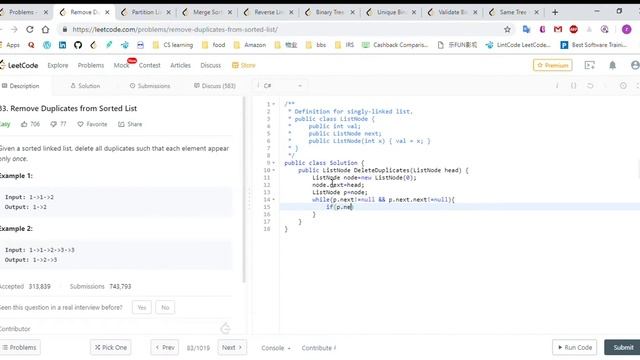Open Contest in LeetCode navigation

point(149,65)
